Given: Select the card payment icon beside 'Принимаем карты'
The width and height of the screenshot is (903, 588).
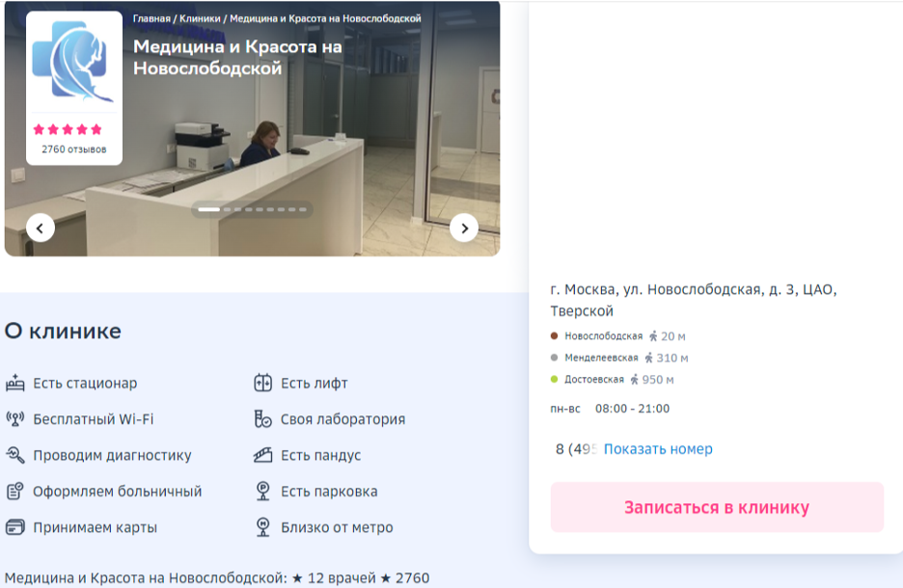Looking at the screenshot, I should 15,527.
